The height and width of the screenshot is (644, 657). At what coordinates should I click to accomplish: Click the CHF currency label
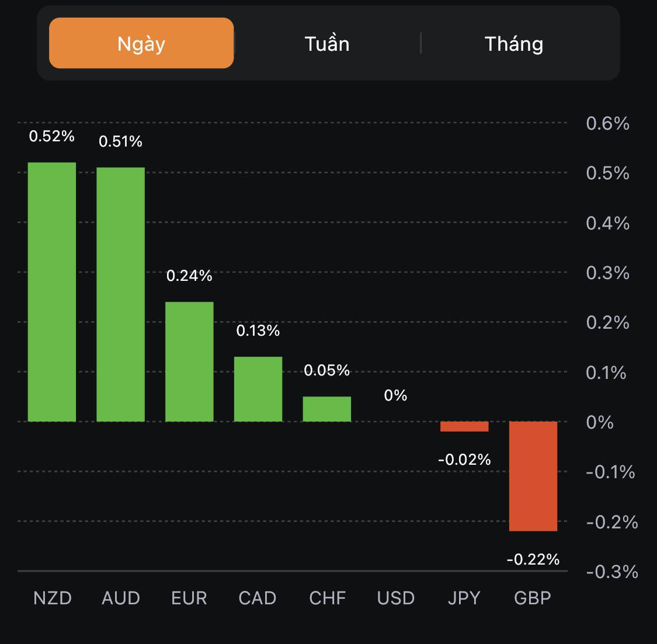click(x=328, y=598)
